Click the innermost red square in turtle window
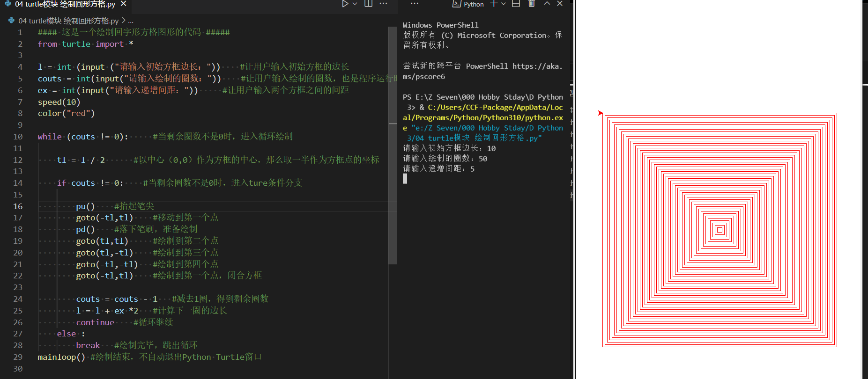The width and height of the screenshot is (868, 379). (x=720, y=230)
